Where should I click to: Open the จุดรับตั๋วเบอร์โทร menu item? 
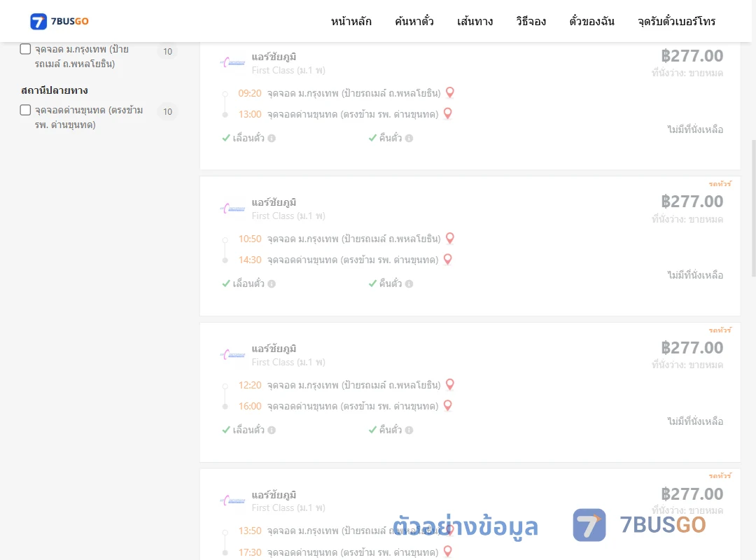point(676,21)
